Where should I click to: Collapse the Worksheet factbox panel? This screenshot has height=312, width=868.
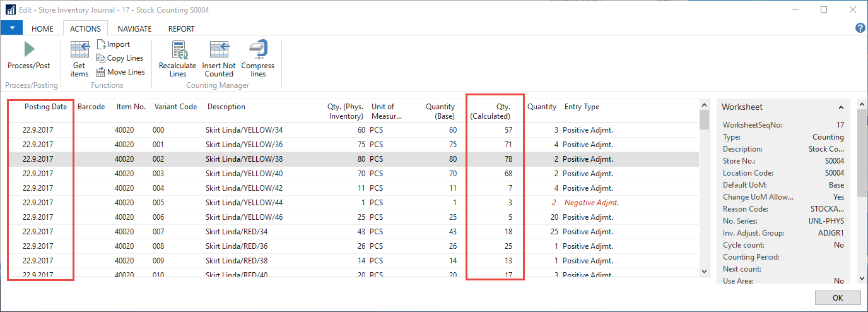[841, 107]
